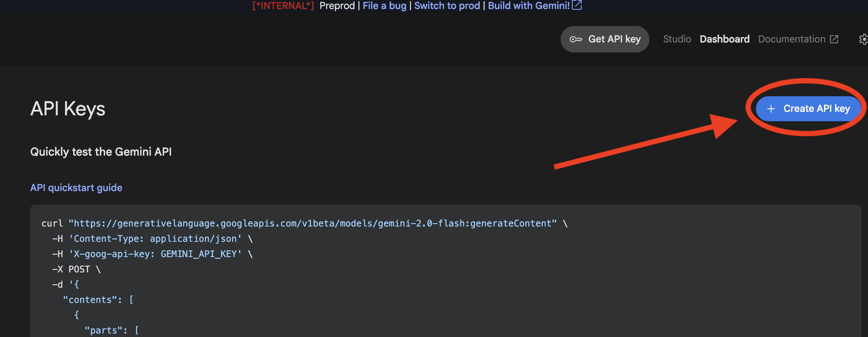This screenshot has width=868, height=337.
Task: Click the external-link icon beside Documentation
Action: [834, 39]
